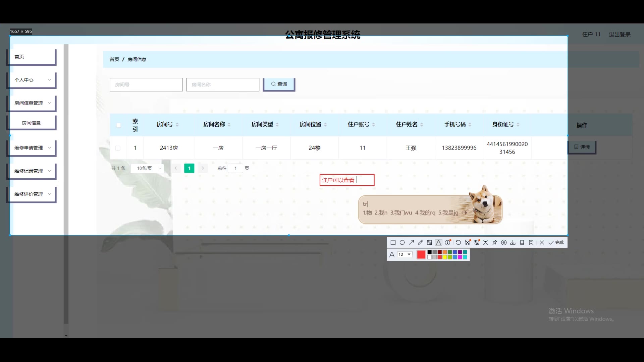The height and width of the screenshot is (362, 644).
Task: Open the font size 12 dropdown
Action: [x=405, y=255]
